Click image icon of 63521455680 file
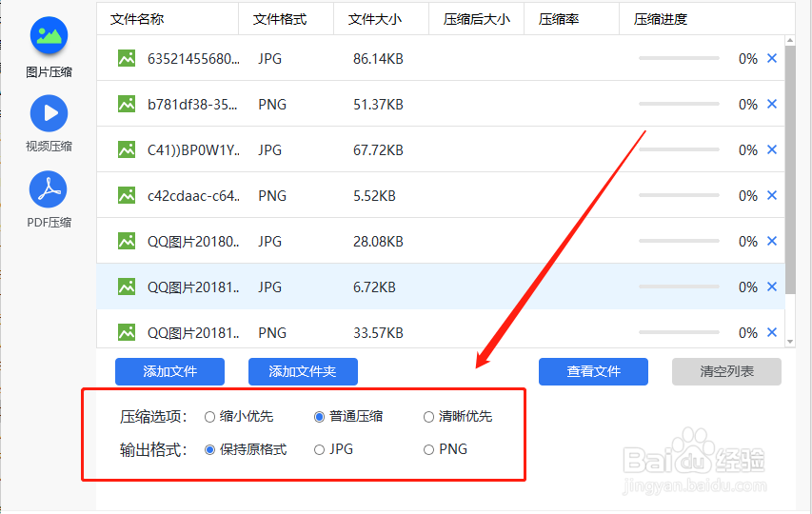 pos(127,58)
